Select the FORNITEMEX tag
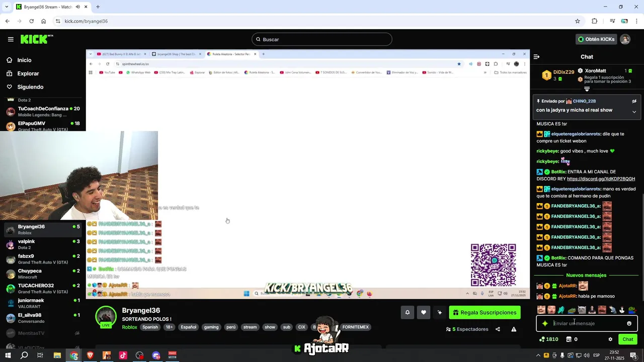Viewport: 644px width, 362px height. tap(355, 327)
